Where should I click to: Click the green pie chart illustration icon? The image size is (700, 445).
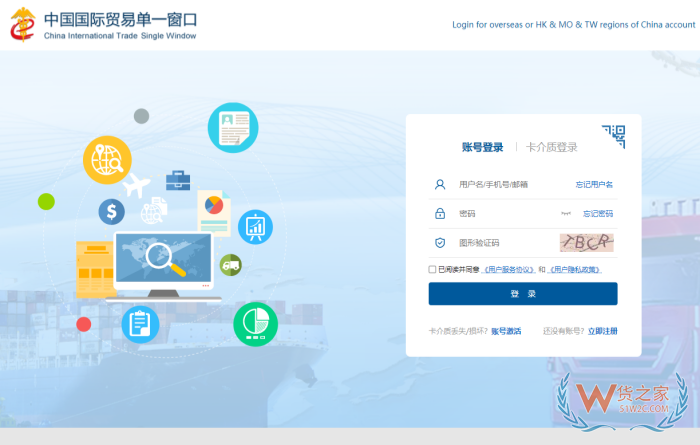[x=255, y=324]
